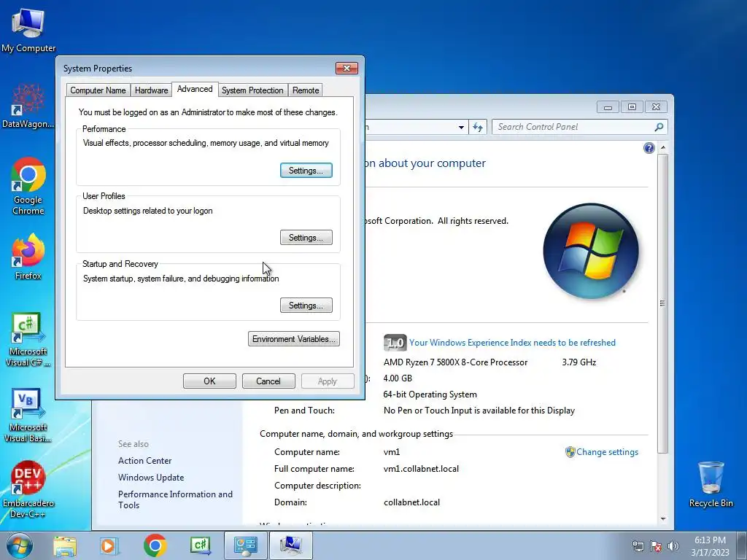Click the Windows Experience Index 1.0 badge
Viewport: 747px width, 560px height.
click(x=395, y=343)
